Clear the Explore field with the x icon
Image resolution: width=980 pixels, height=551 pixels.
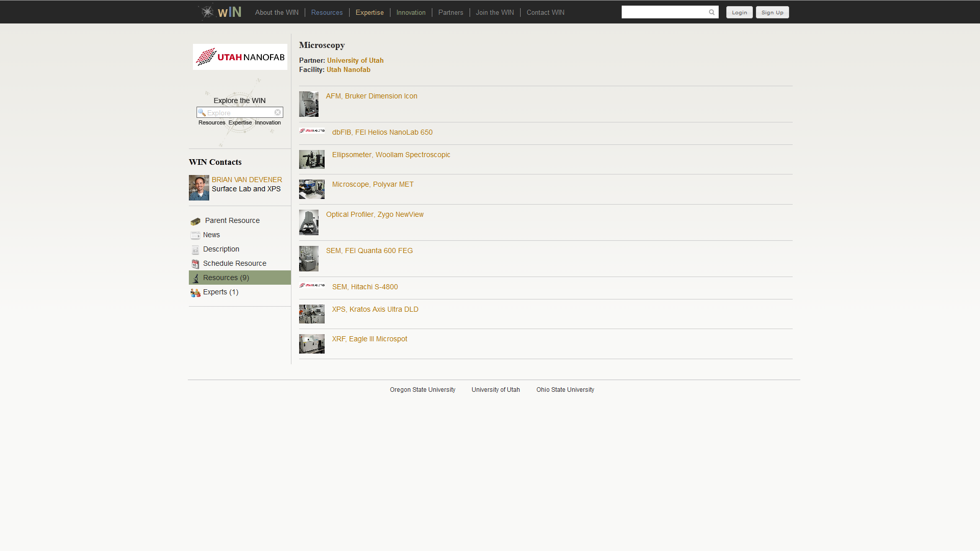[x=278, y=112]
